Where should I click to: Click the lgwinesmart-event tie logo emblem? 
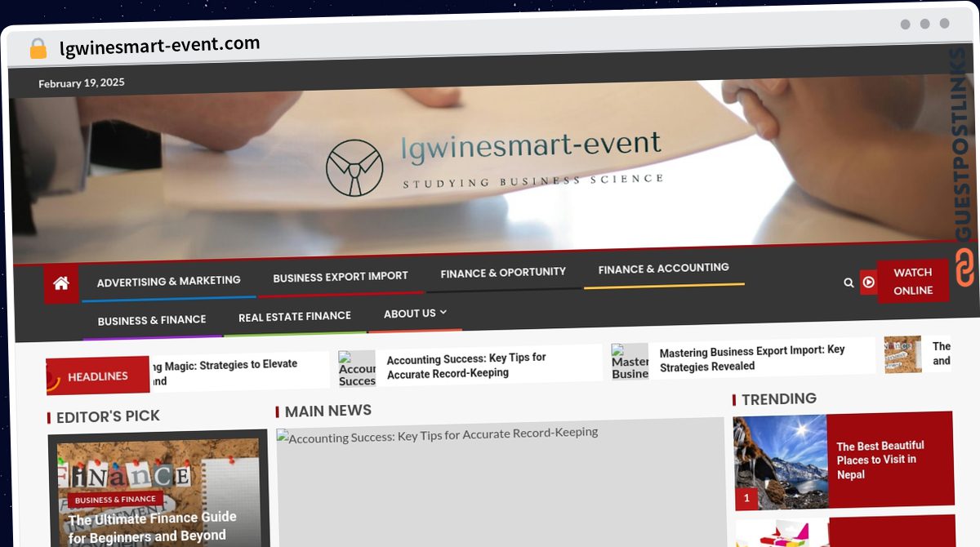tap(354, 167)
